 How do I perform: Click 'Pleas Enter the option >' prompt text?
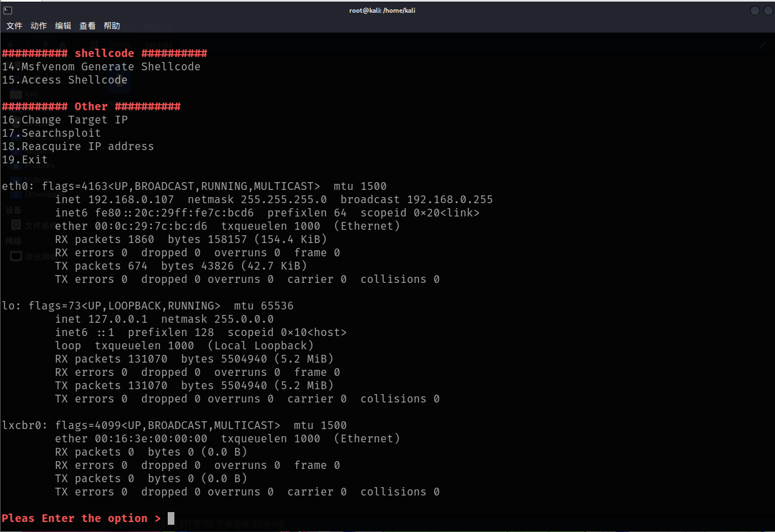(x=81, y=518)
